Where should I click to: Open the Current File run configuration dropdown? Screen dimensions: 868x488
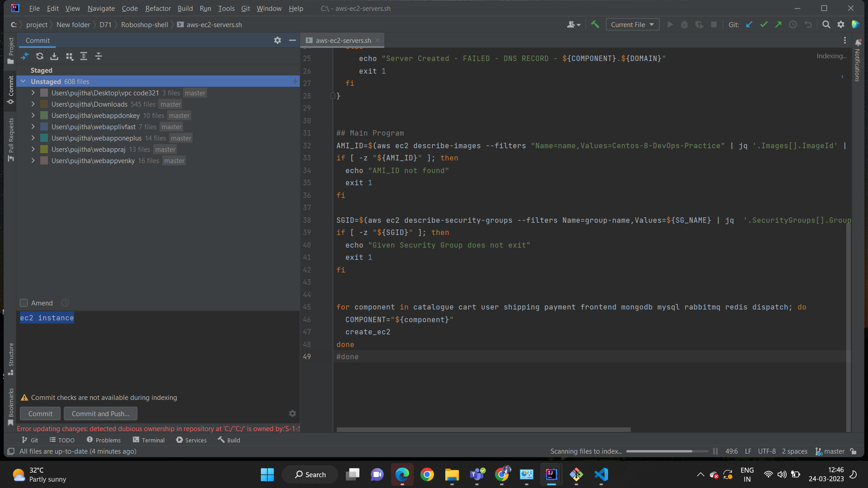pos(632,24)
